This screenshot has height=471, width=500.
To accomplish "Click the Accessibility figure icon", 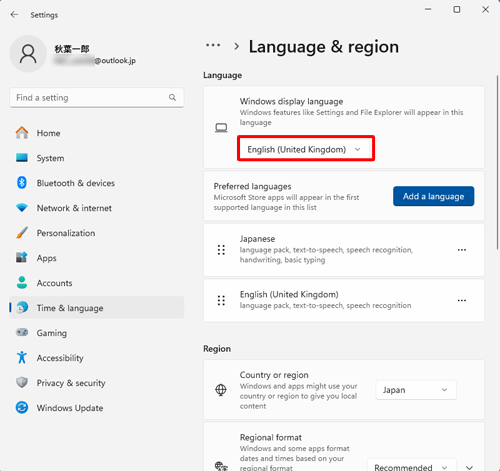I will (x=22, y=357).
